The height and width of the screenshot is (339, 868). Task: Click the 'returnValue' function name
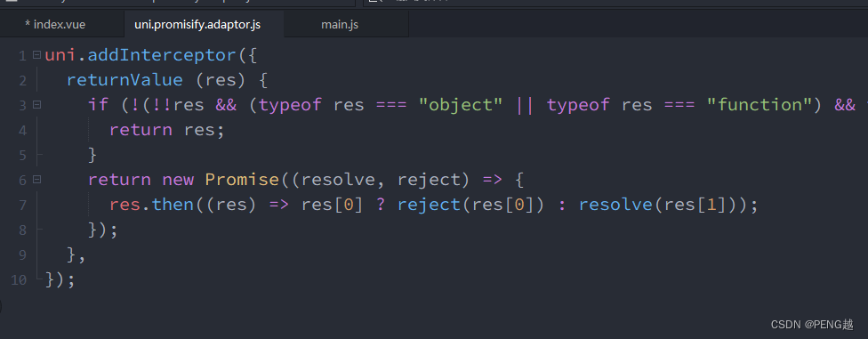tap(125, 80)
